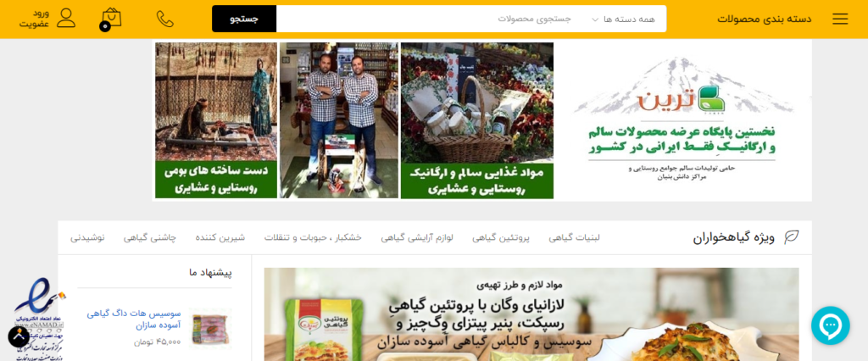Open the hamburger menu icon
This screenshot has height=361, width=868.
(840, 19)
